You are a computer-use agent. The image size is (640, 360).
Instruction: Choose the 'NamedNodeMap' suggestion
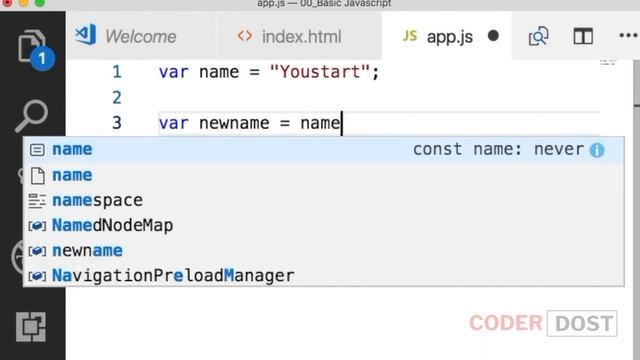tap(323, 225)
